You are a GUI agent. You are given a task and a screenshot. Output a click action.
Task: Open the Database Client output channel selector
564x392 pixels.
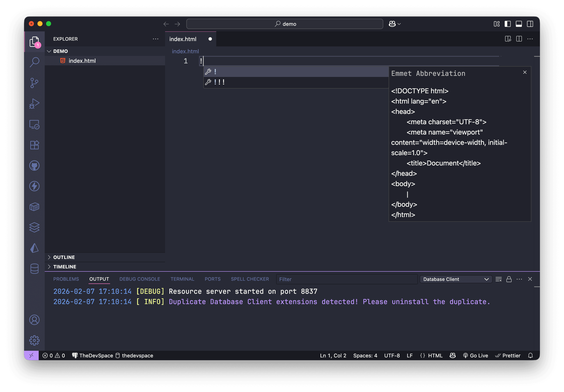click(456, 279)
